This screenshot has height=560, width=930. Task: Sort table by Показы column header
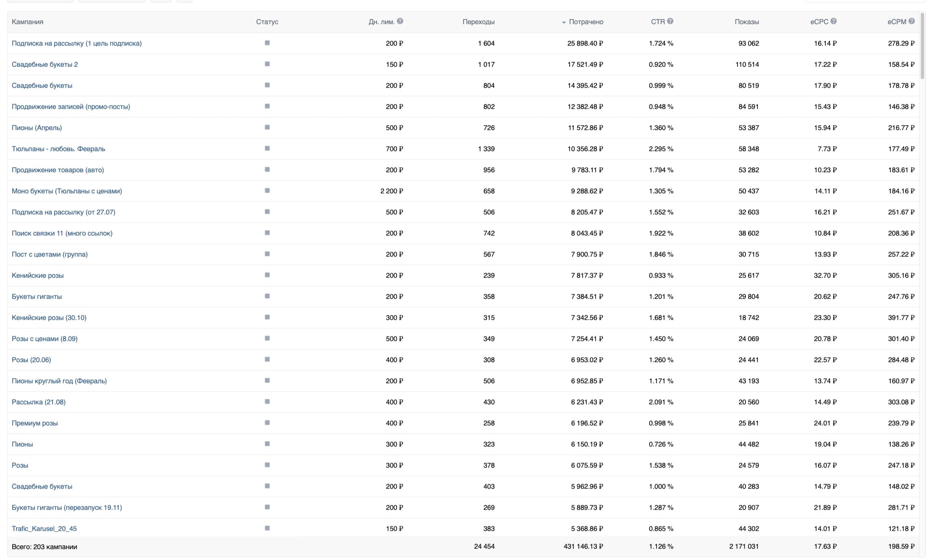pyautogui.click(x=746, y=22)
